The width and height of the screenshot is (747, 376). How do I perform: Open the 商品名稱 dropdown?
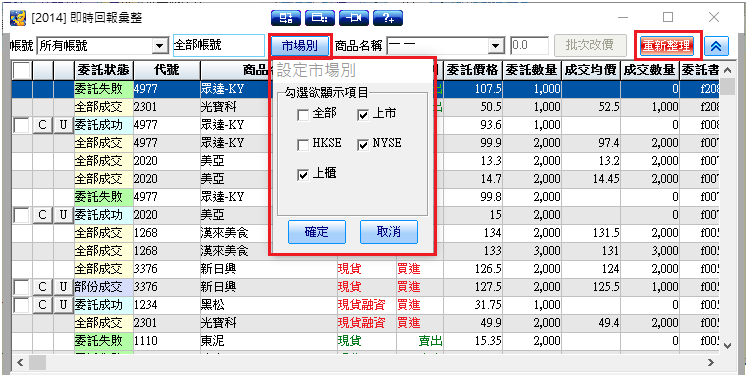point(497,46)
